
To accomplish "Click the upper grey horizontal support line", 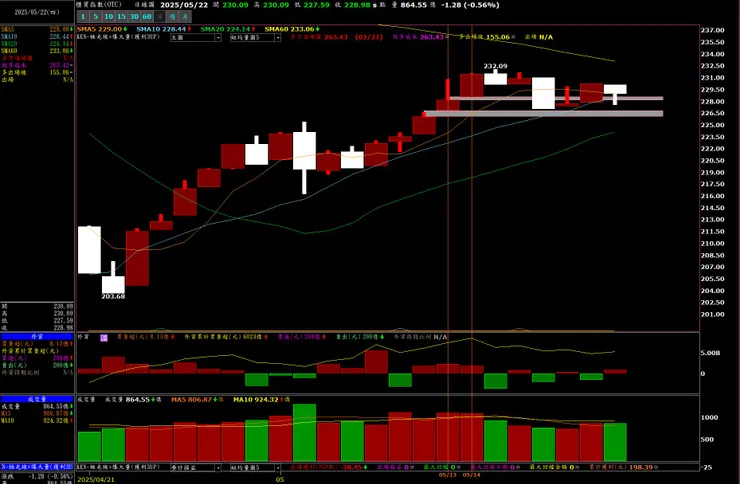I will point(556,98).
